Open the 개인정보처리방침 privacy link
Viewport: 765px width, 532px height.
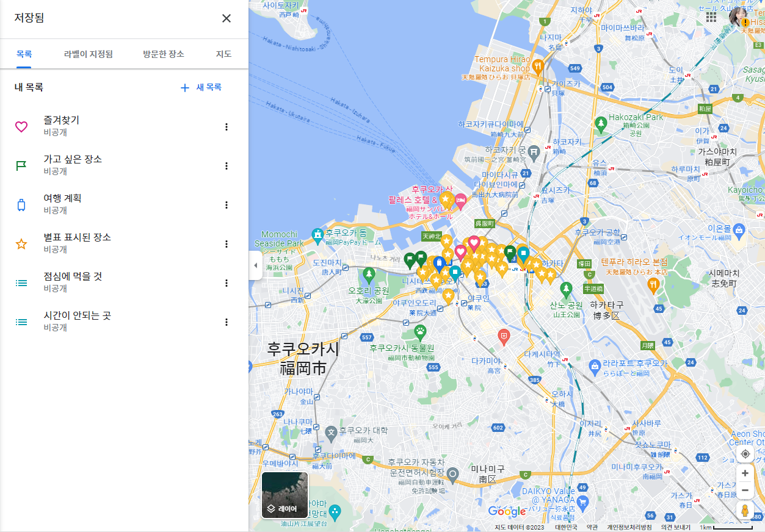(x=629, y=527)
